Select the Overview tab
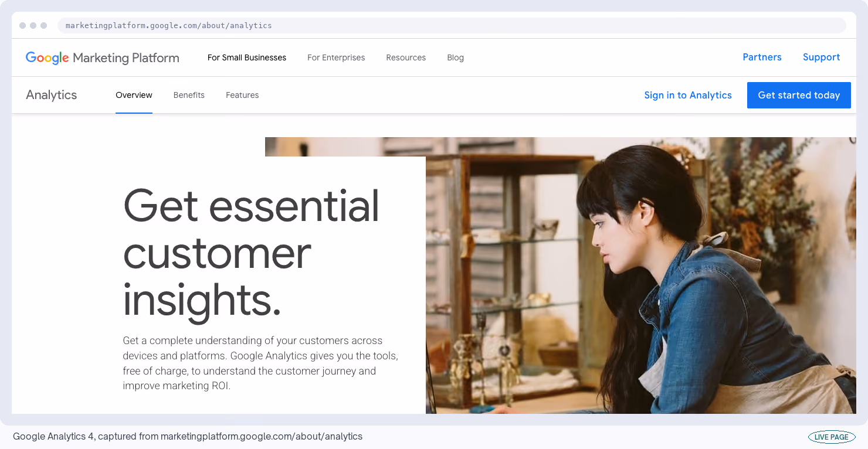868x449 pixels. 134,95
